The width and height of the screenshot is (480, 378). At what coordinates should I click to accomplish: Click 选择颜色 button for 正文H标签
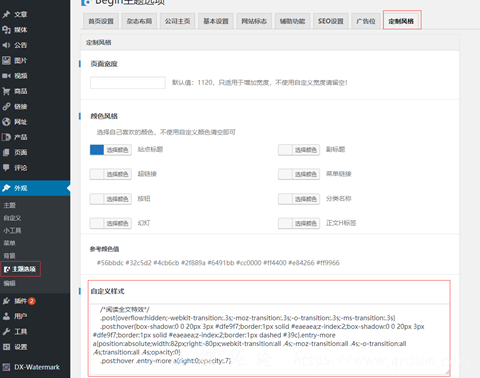(x=306, y=223)
